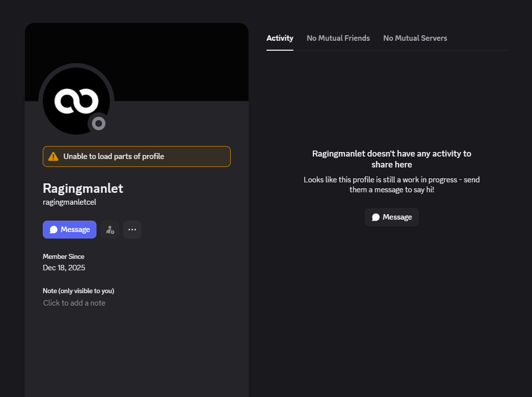Click the Dec 18, 2025 member date

[x=64, y=268]
